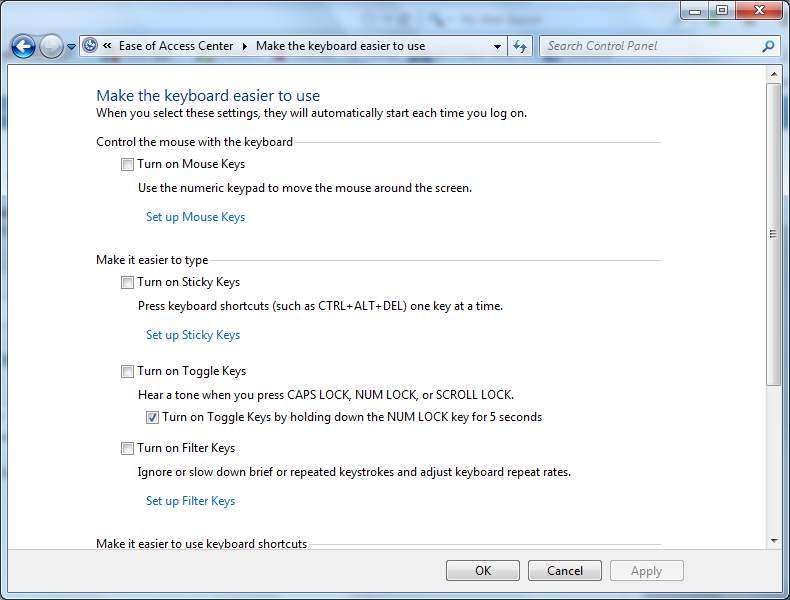Image resolution: width=790 pixels, height=600 pixels.
Task: Click the Search Control Panel field
Action: coord(650,46)
